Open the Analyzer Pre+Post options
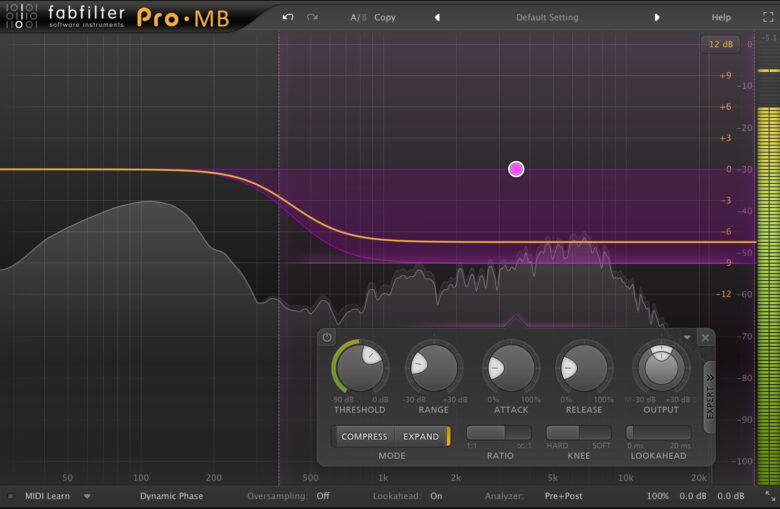Image resolution: width=780 pixels, height=509 pixels. (564, 496)
